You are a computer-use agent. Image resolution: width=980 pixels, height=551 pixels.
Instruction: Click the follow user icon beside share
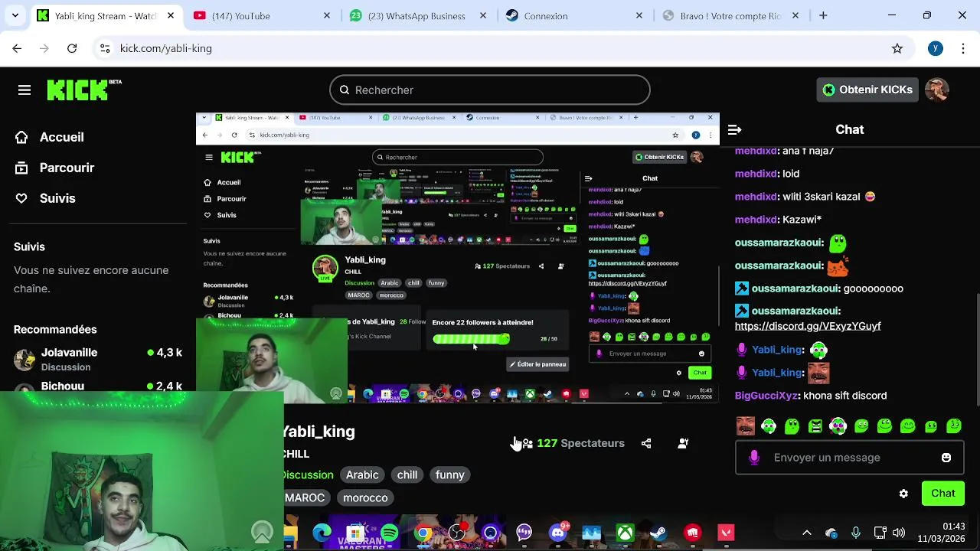pos(683,443)
